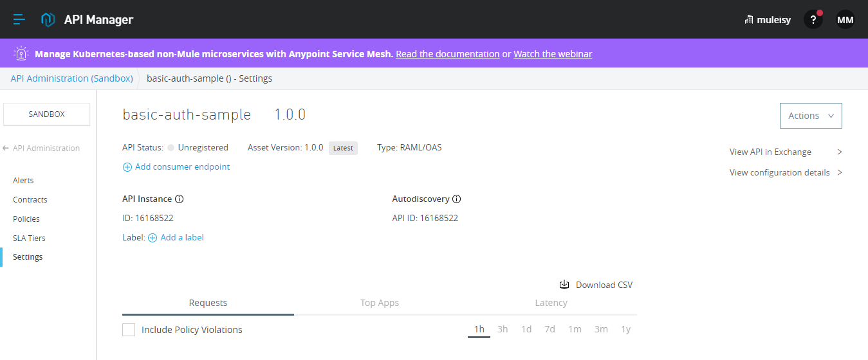Click the chevron next to View configuration details
The width and height of the screenshot is (868, 360).
tap(840, 172)
